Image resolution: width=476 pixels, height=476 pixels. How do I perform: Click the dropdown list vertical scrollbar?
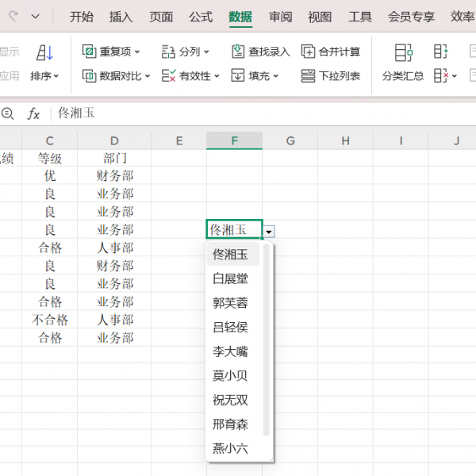[267, 341]
